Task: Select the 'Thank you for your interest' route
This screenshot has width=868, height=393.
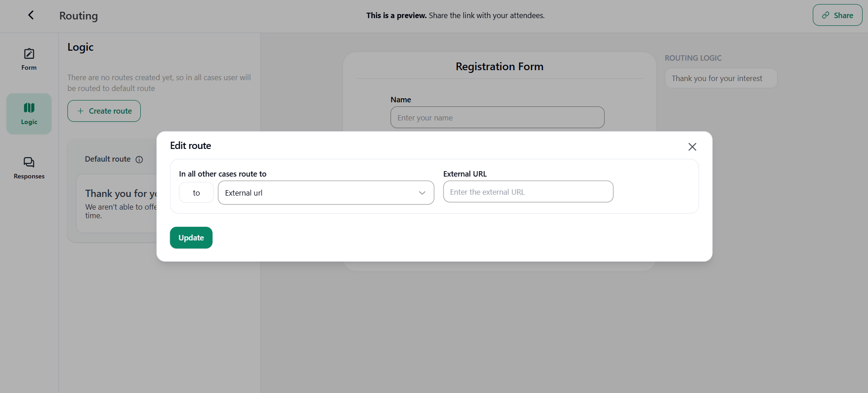Action: point(720,78)
